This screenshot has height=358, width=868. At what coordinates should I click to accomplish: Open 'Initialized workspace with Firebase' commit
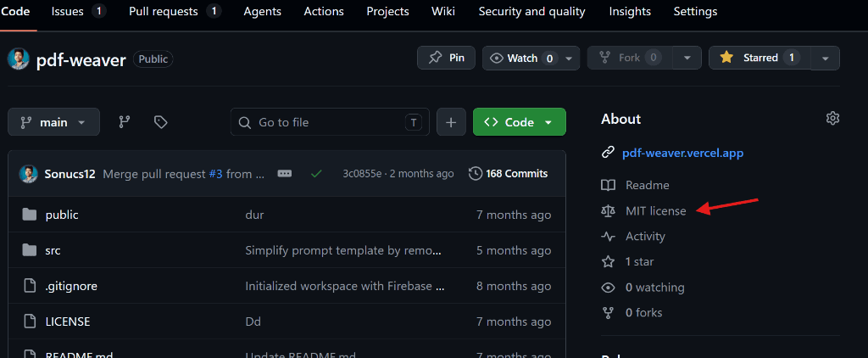tap(346, 286)
